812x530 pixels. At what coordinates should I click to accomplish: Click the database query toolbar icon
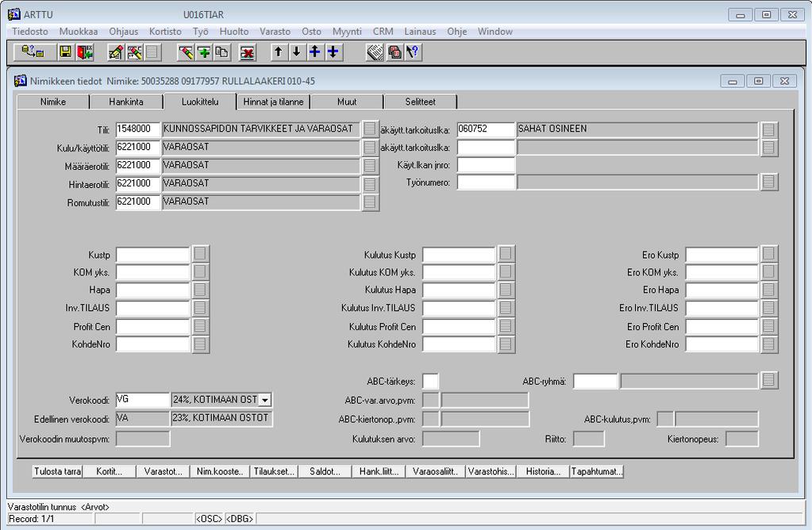pos(33,52)
